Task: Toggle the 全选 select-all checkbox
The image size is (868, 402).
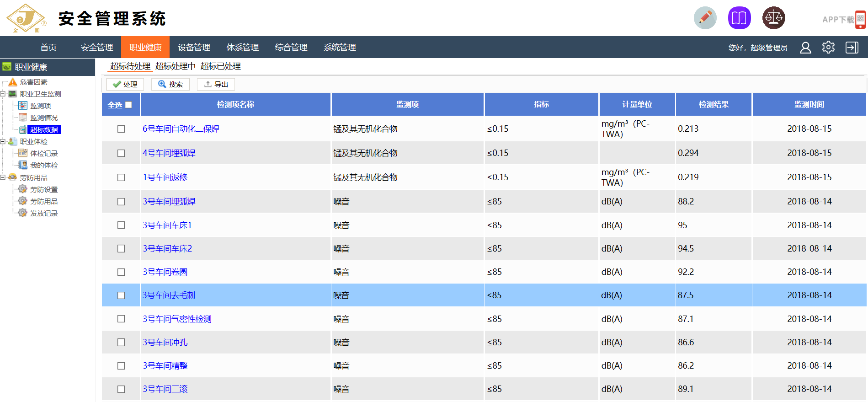Action: pyautogui.click(x=128, y=105)
